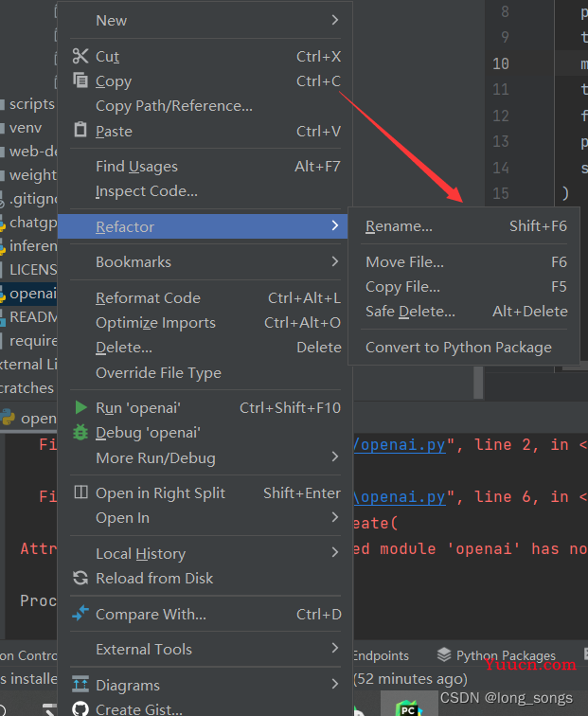Click the Paste clipboard icon
The width and height of the screenshot is (588, 716).
pos(80,130)
